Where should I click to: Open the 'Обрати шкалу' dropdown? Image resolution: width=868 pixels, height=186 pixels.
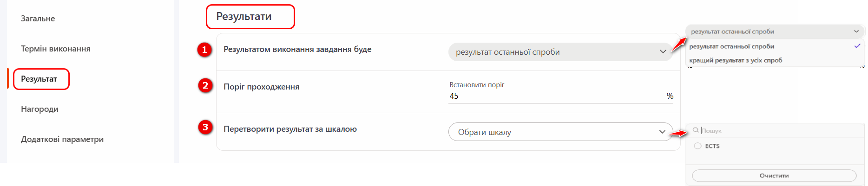[x=560, y=132]
